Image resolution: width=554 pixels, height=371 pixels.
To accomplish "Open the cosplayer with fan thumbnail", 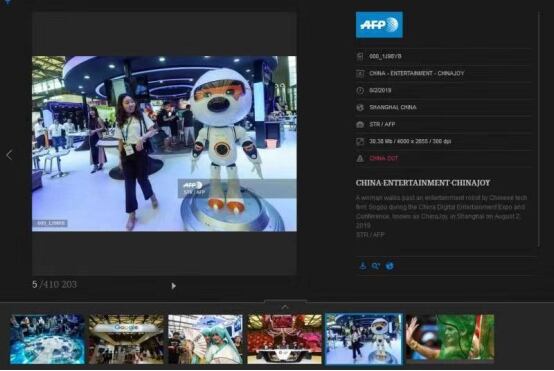I will click(x=205, y=339).
